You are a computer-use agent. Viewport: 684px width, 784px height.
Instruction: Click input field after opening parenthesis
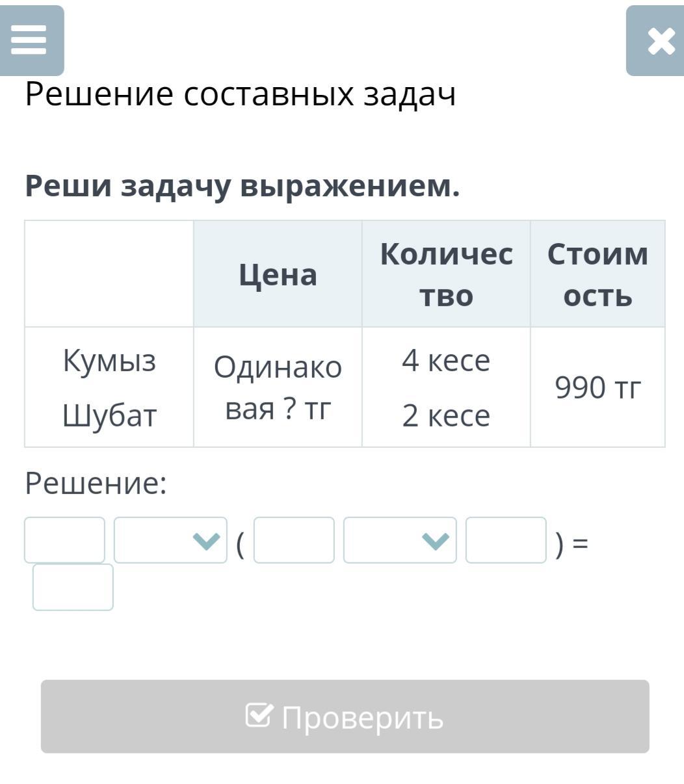(x=294, y=540)
